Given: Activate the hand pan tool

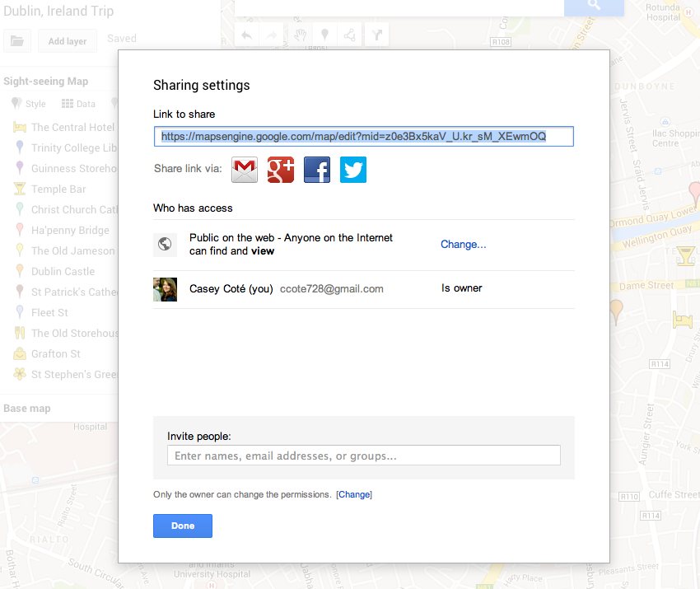Looking at the screenshot, I should coord(300,35).
